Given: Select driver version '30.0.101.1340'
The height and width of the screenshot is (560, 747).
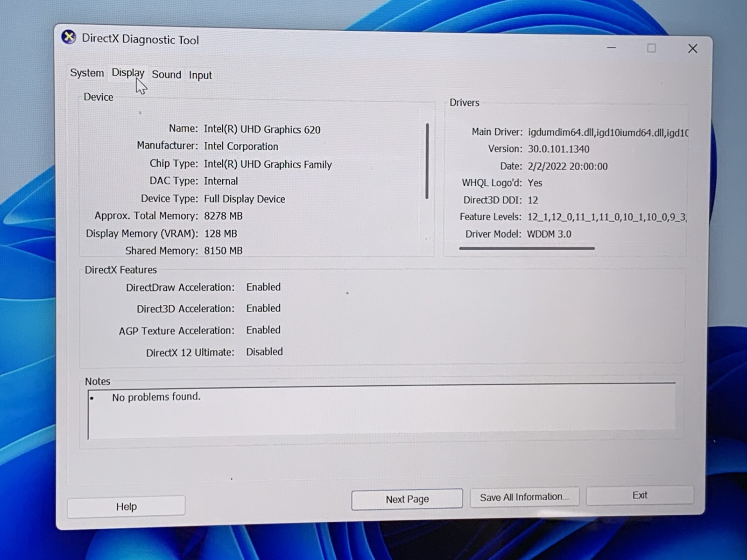Looking at the screenshot, I should coord(558,149).
